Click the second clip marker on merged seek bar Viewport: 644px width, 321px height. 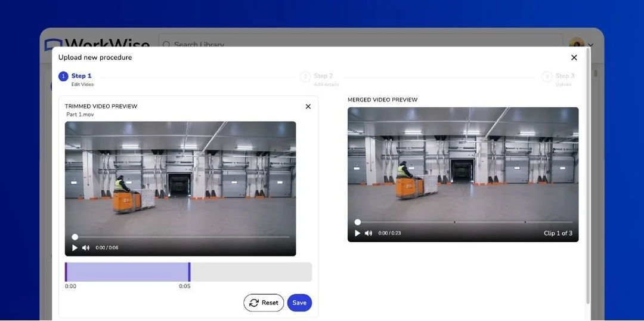point(454,222)
